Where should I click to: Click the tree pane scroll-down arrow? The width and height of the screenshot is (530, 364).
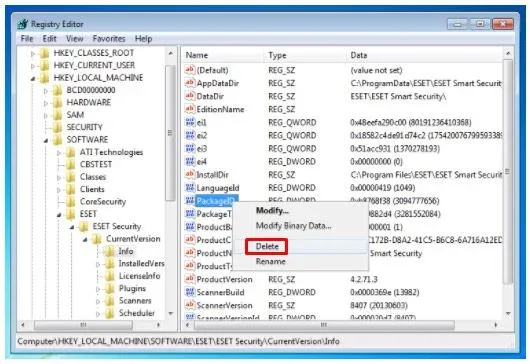170,313
